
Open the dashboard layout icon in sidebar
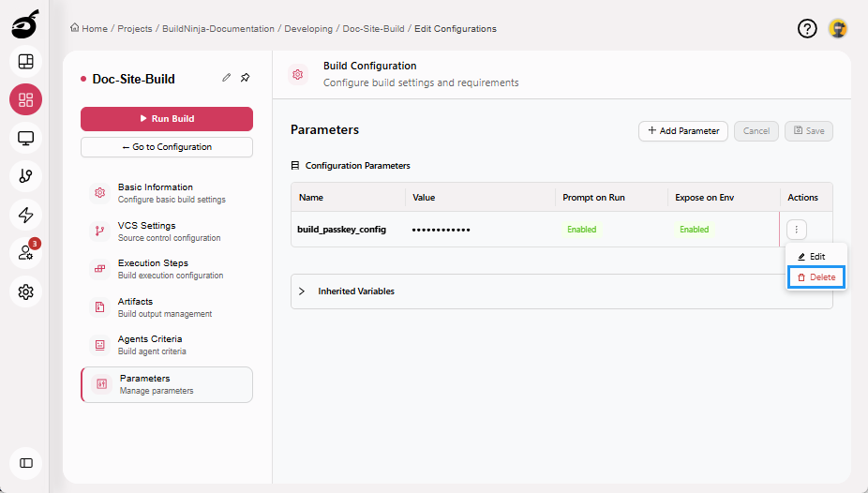pos(25,62)
